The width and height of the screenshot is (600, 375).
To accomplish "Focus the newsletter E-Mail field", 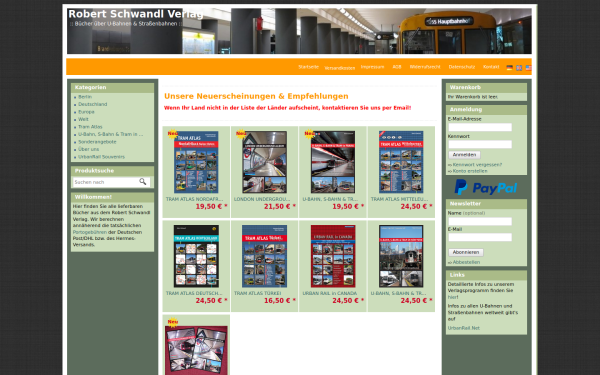I will 480,237.
